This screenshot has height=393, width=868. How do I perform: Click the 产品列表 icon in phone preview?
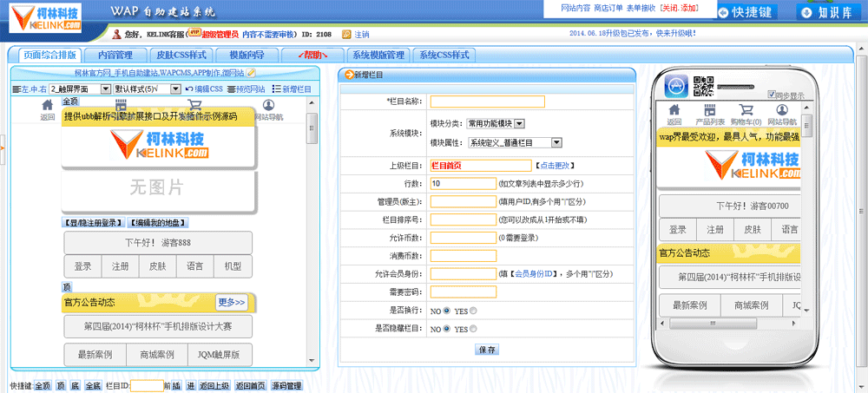(x=710, y=109)
